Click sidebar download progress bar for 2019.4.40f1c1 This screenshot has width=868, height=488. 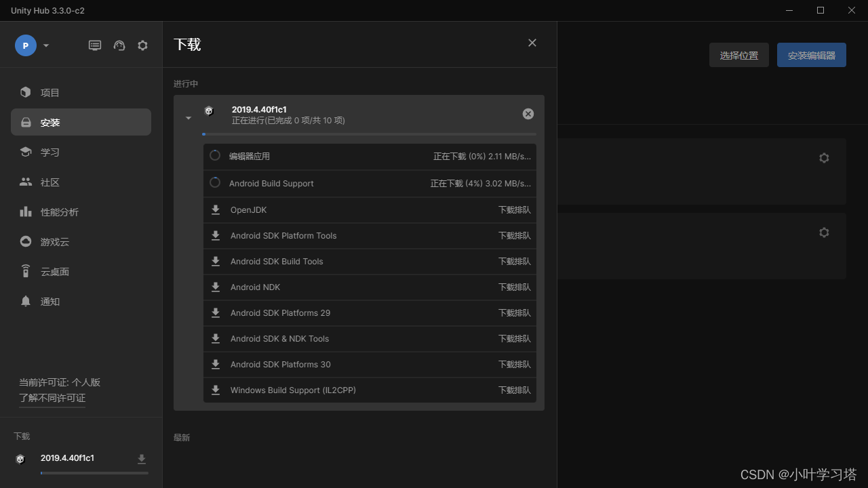coord(94,472)
